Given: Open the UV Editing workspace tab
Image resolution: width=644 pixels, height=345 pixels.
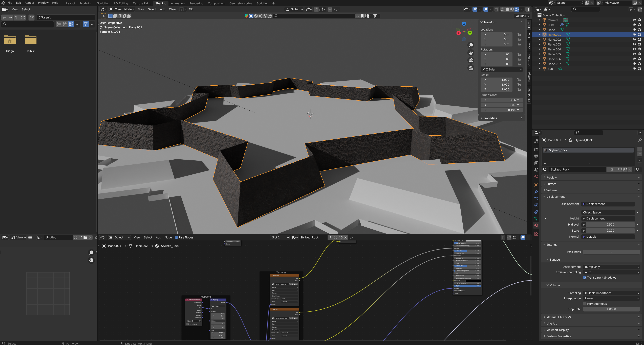Looking at the screenshot, I should pos(121,3).
